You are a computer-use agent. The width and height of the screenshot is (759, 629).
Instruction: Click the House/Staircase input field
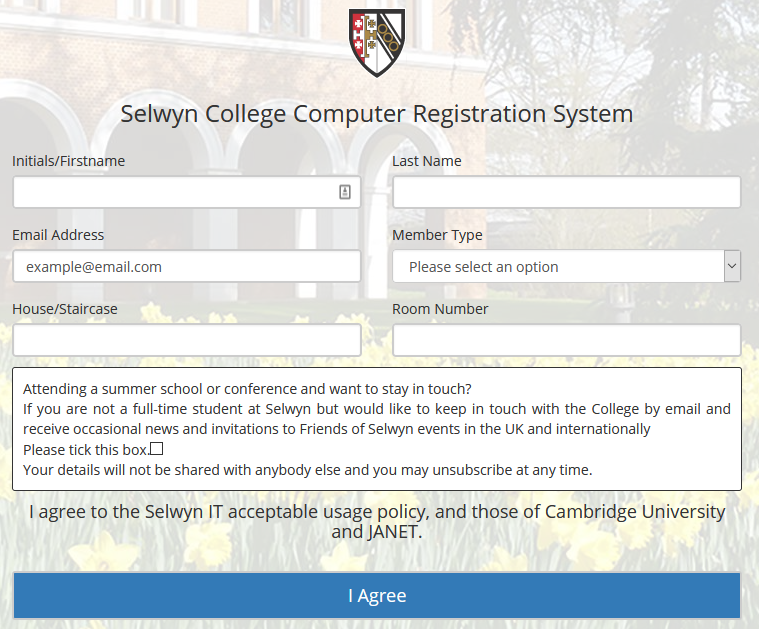point(186,340)
